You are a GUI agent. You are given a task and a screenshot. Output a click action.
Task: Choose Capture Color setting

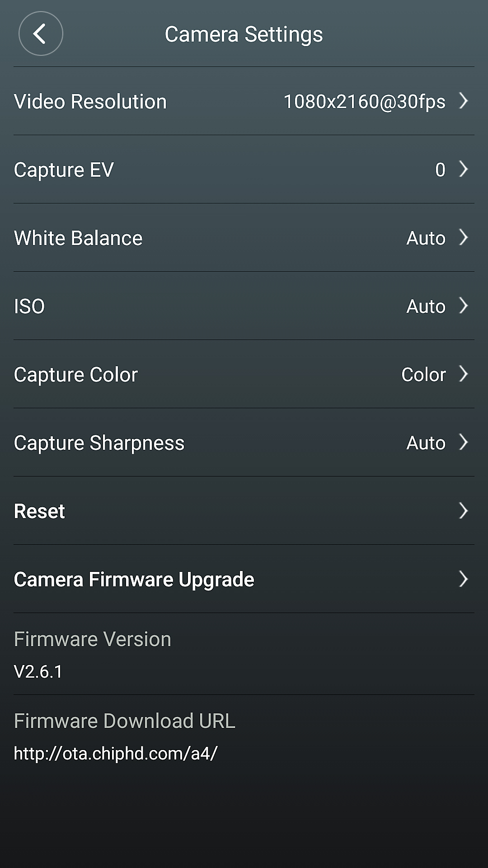(76, 375)
